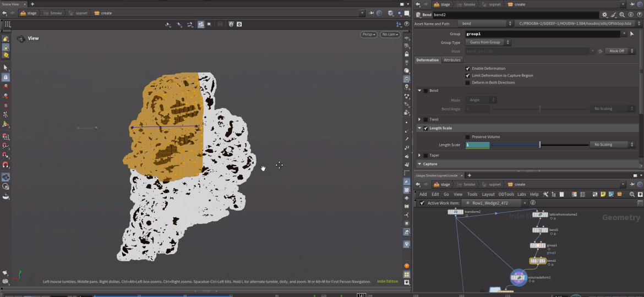Image resolution: width=644 pixels, height=297 pixels.
Task: Click the sticky note icon in network toolbar
Action: 603,194
